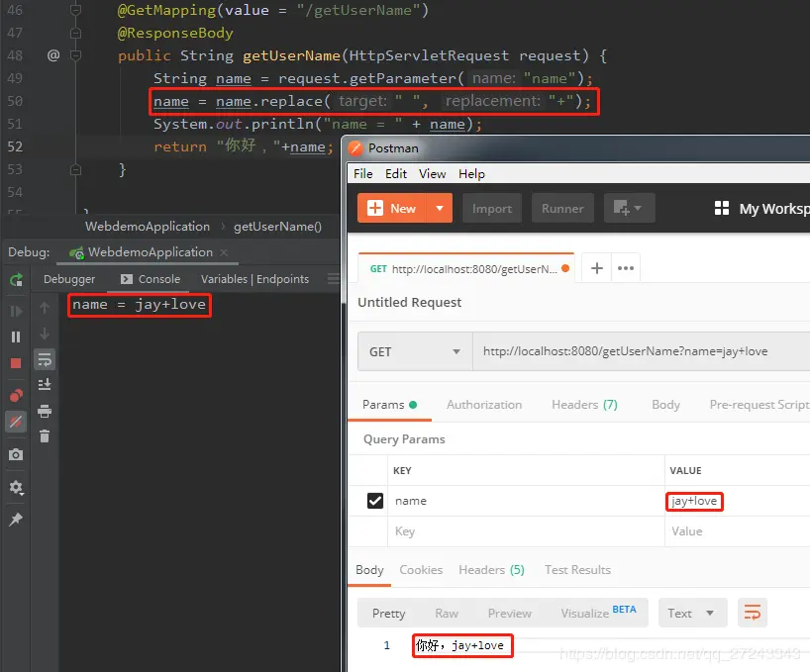View breakpoints with the red circles icon
The image size is (810, 672).
(16, 396)
